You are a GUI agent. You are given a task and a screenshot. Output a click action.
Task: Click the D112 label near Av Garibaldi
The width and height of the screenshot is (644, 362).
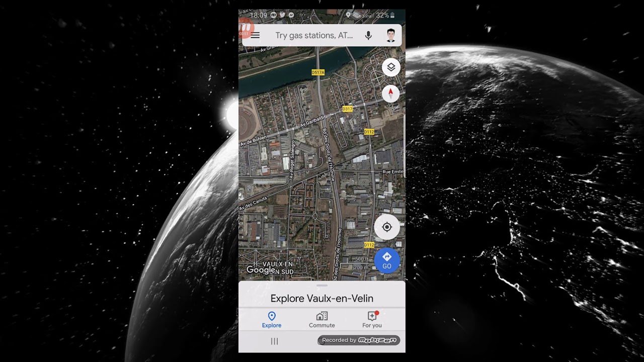coord(369,132)
